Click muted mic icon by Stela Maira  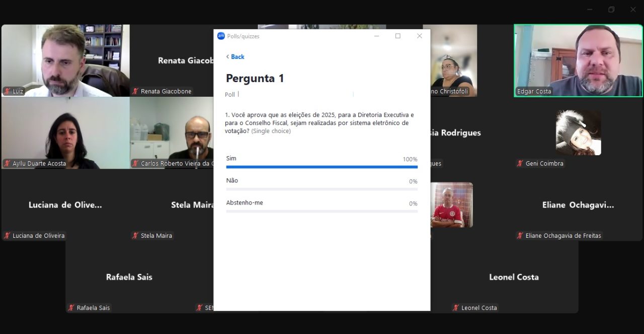click(x=135, y=235)
